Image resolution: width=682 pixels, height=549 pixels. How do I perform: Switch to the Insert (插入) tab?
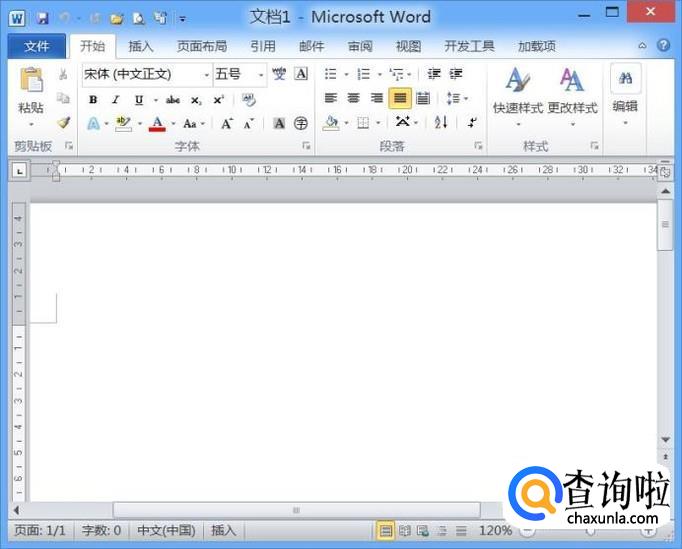pos(140,46)
